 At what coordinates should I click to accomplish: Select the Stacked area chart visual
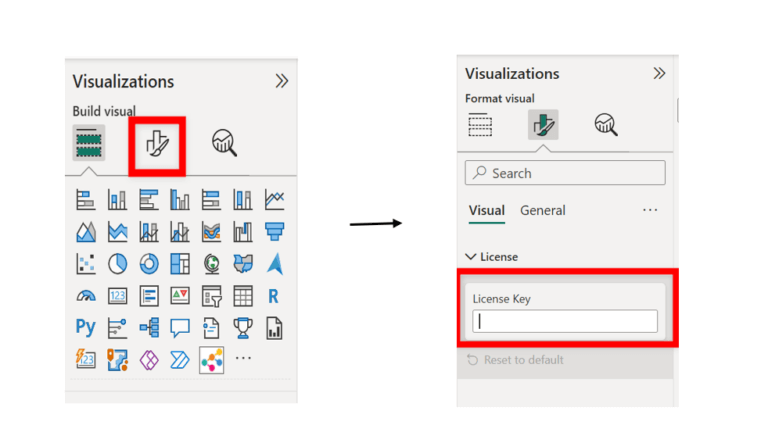[117, 232]
